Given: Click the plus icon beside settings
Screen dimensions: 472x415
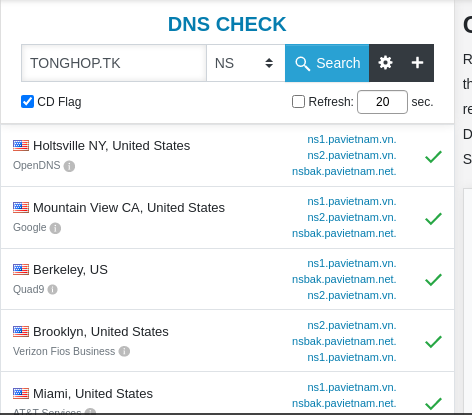Looking at the screenshot, I should coord(417,63).
